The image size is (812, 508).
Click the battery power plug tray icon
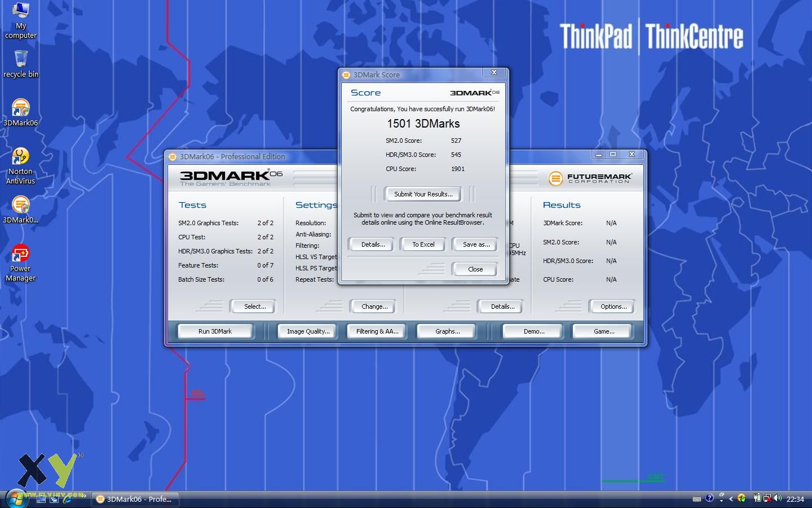click(757, 498)
